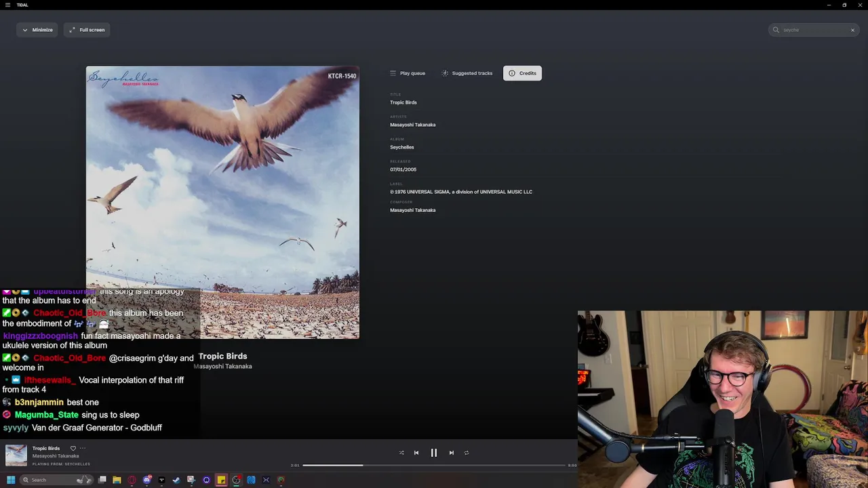
Task: Open more options for current track
Action: click(83, 448)
